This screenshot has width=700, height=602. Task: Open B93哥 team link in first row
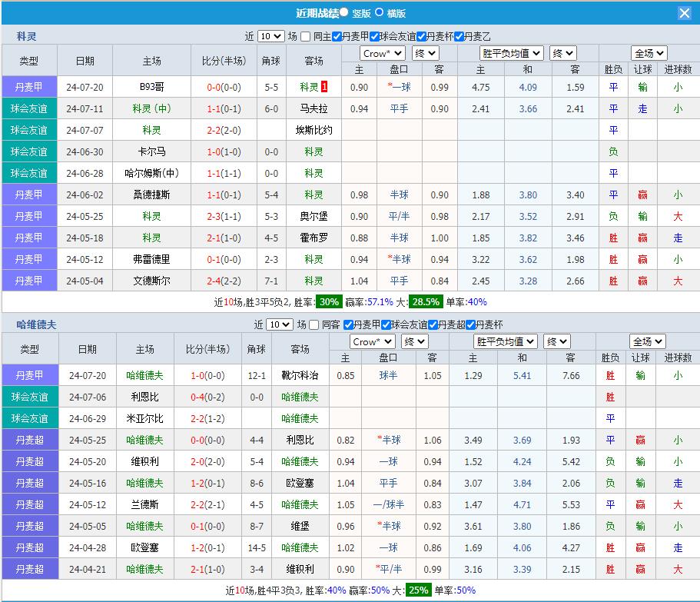pyautogui.click(x=152, y=87)
